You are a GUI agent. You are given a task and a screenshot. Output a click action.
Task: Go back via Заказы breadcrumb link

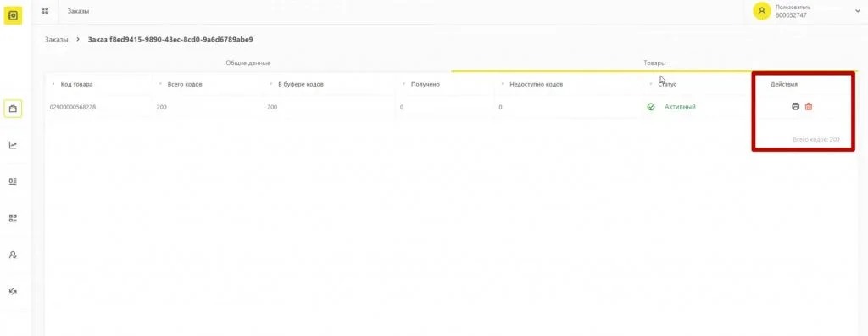(57, 40)
